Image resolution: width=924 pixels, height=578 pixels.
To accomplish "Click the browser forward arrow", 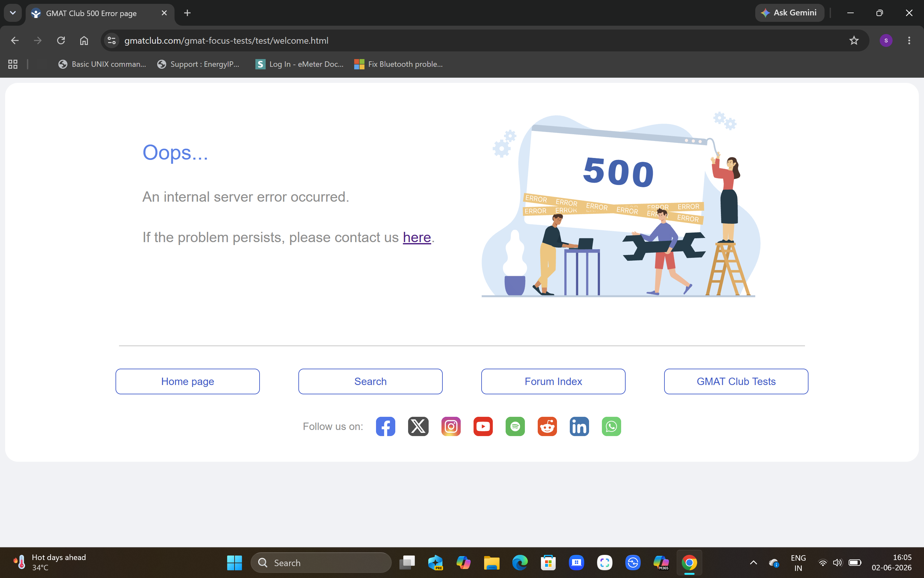I will click(38, 40).
